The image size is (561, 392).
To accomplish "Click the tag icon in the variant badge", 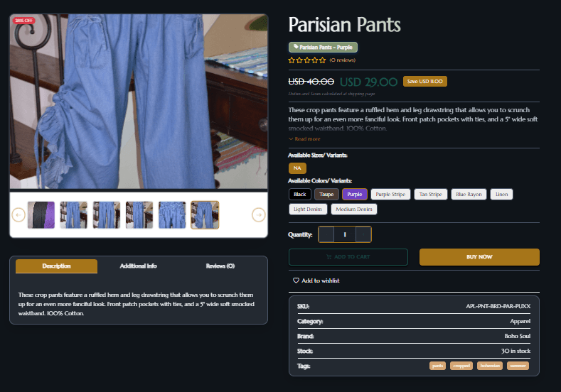I will (x=296, y=47).
